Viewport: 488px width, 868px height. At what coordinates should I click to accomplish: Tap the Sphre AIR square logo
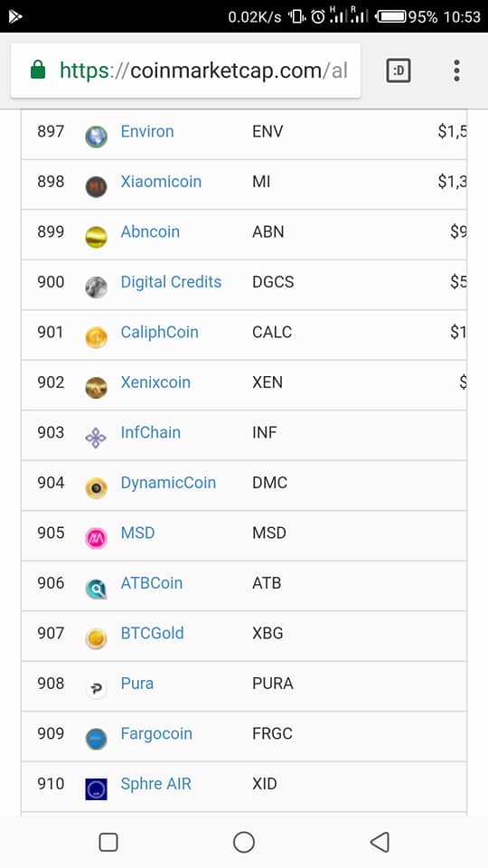pyautogui.click(x=96, y=788)
